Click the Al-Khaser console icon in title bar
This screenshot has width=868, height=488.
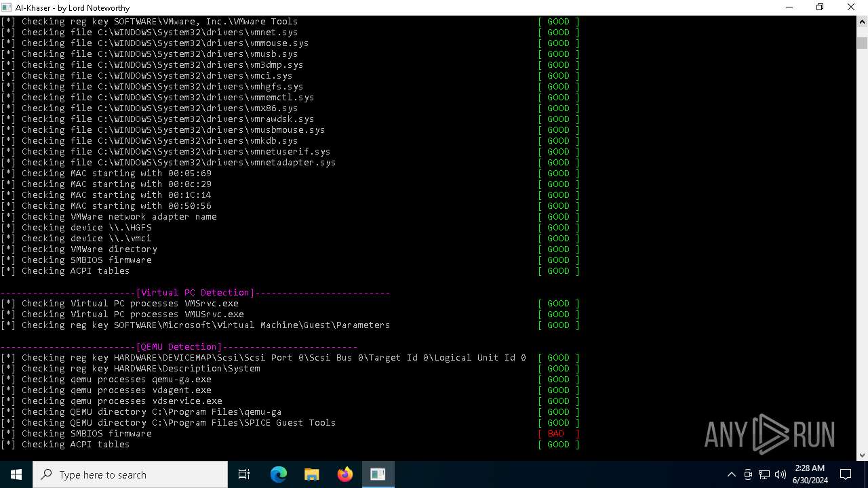7,7
